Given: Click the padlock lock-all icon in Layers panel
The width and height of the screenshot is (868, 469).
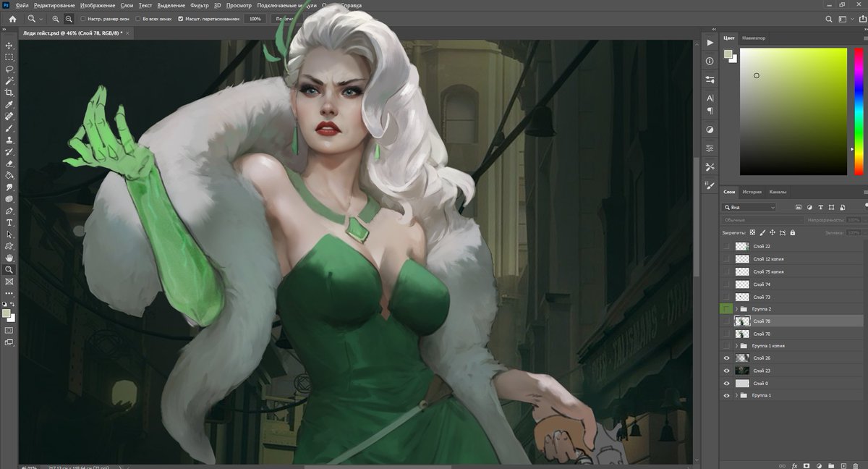Looking at the screenshot, I should pos(793,233).
